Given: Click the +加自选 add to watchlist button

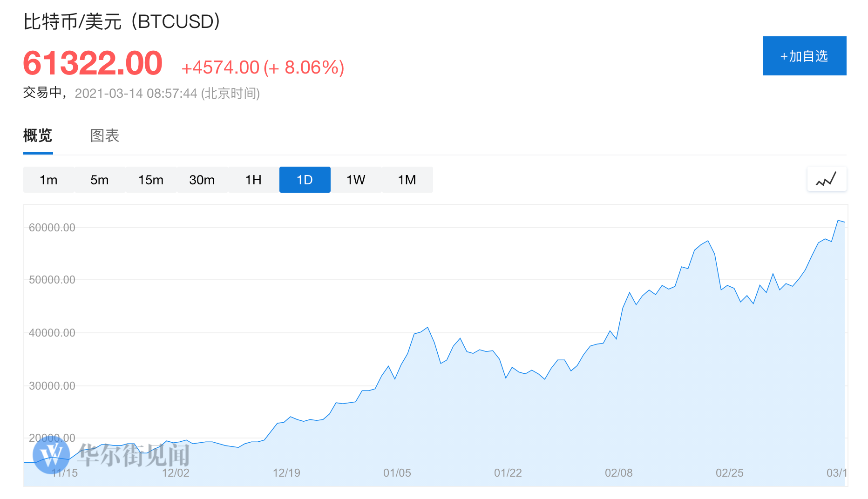Looking at the screenshot, I should [804, 56].
